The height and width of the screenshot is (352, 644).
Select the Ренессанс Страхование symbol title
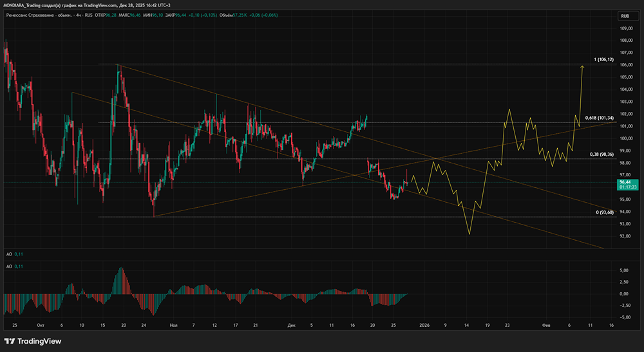point(39,15)
